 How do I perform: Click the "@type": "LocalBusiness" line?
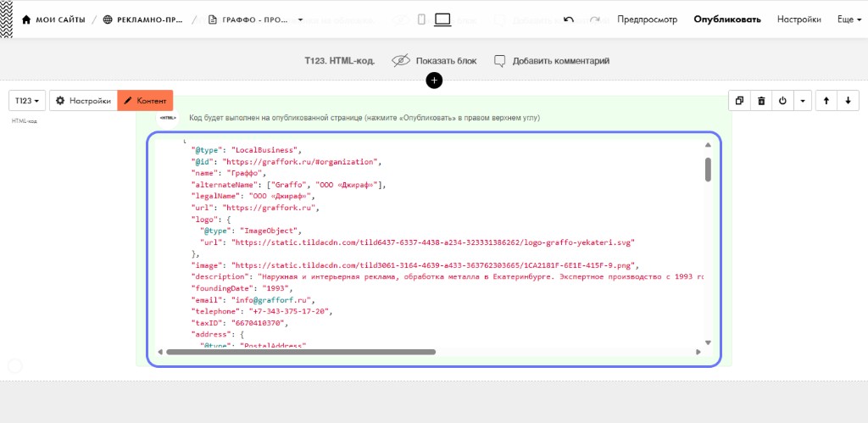247,150
